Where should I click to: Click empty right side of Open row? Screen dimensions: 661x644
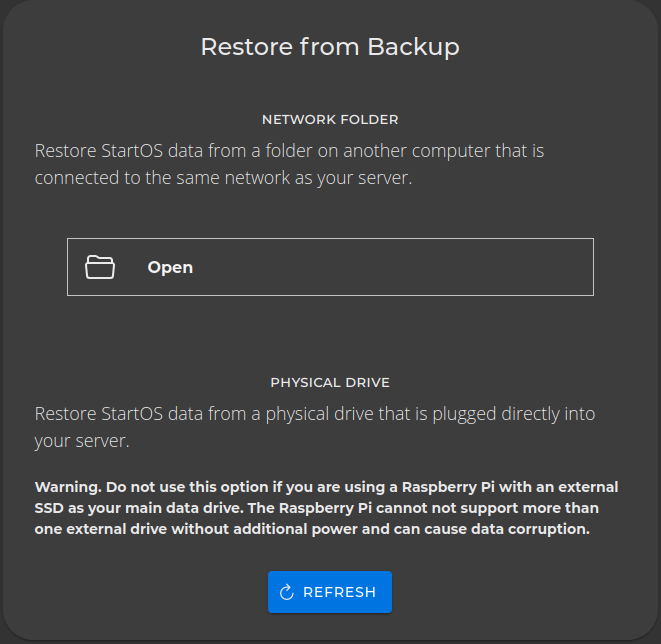pos(450,267)
